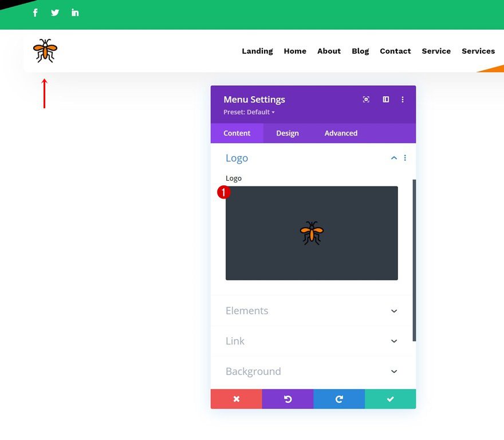Toggle fullscreen expand icon in Menu Settings

pyautogui.click(x=366, y=100)
